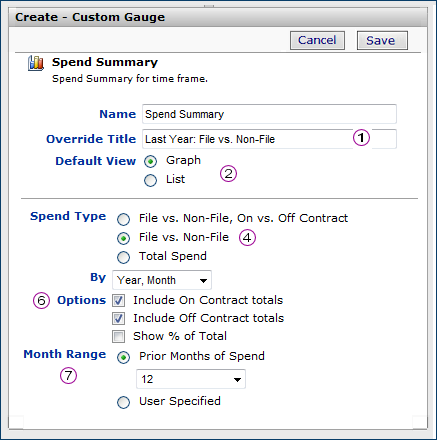Choose File vs. Non-File, On vs. Off Contract
Viewport: 437px width, 440px height.
[x=123, y=219]
